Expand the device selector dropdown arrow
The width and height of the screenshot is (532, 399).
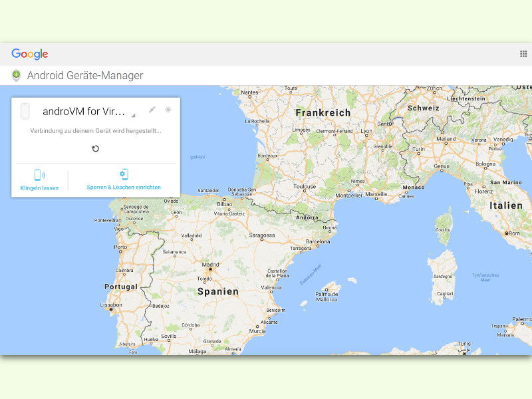(x=134, y=115)
